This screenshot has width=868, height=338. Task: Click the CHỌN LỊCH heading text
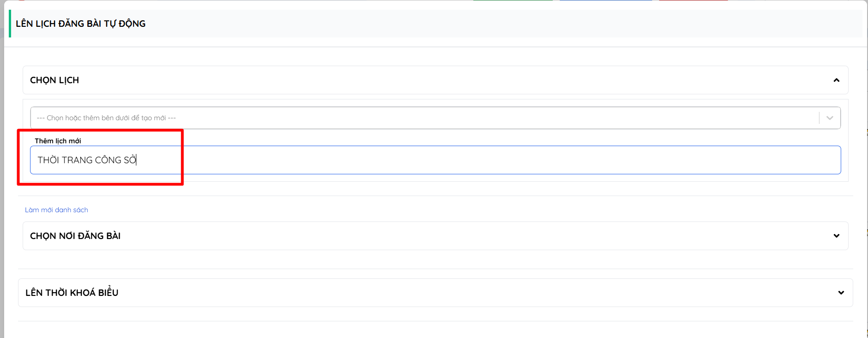coord(55,80)
